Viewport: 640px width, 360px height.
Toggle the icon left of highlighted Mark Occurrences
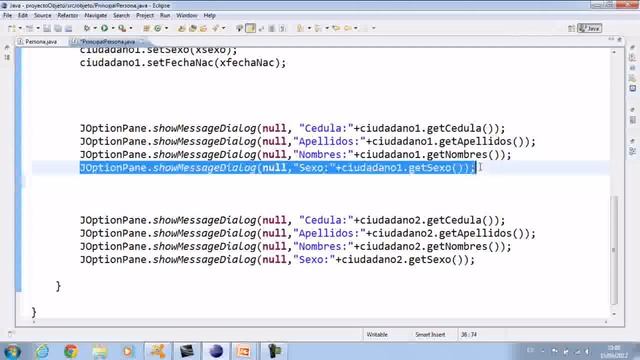(x=240, y=28)
